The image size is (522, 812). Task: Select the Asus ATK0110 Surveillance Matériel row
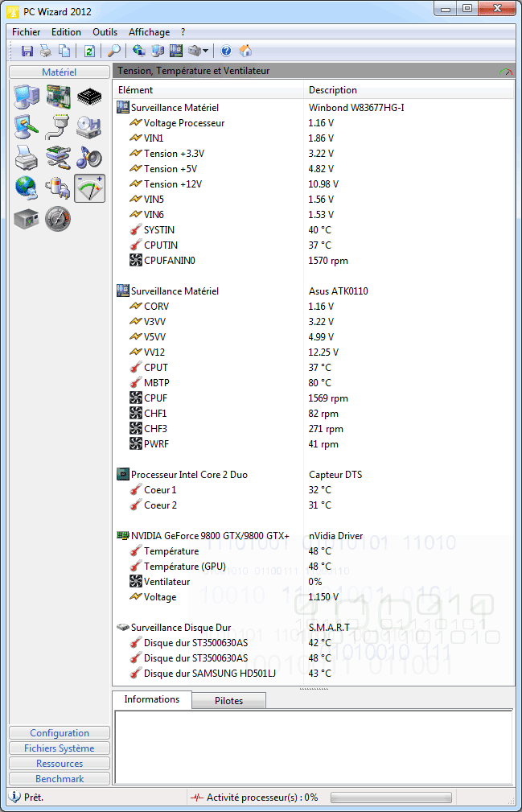click(x=314, y=291)
